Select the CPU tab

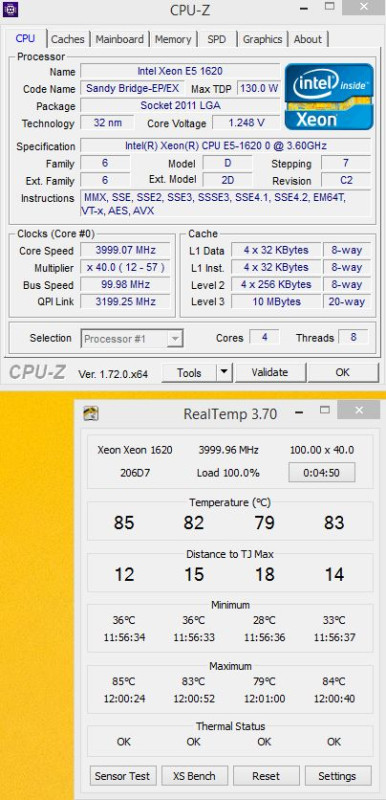pos(25,39)
